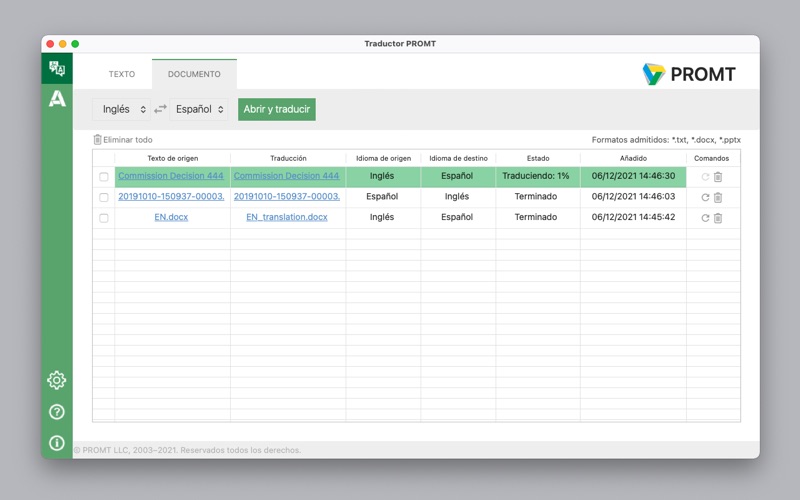Open translation of 20191010-150937-00003
Screen dimensions: 800x500
287,196
